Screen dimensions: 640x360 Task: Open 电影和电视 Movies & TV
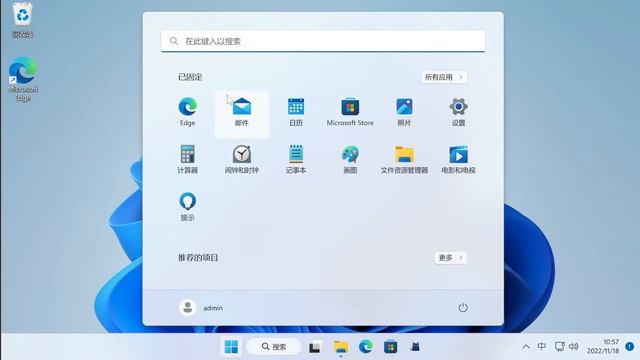[x=458, y=160]
